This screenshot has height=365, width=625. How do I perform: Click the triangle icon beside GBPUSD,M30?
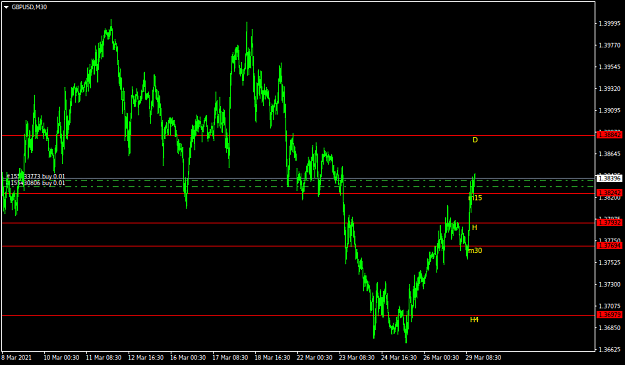coord(6,7)
